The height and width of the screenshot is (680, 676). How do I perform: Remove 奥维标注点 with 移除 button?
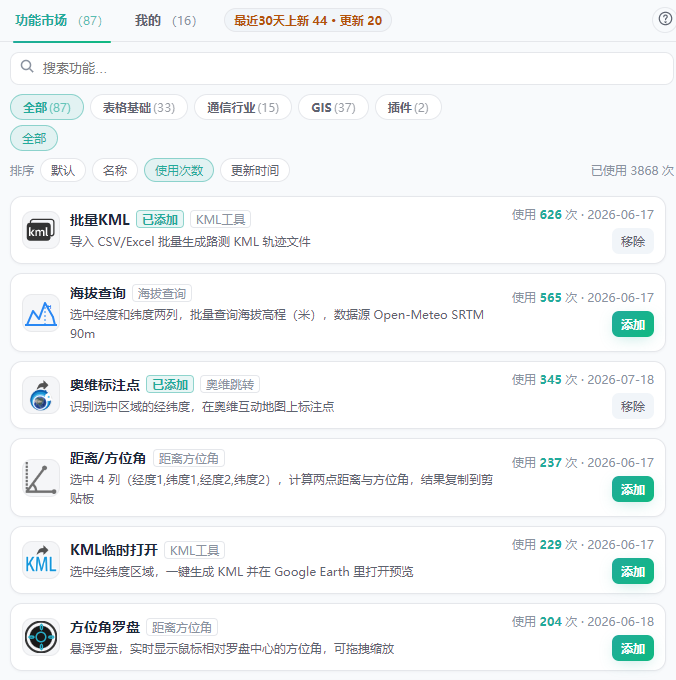[x=633, y=406]
